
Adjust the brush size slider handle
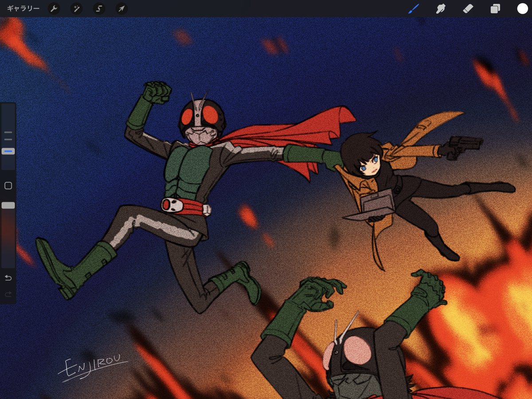pos(8,151)
